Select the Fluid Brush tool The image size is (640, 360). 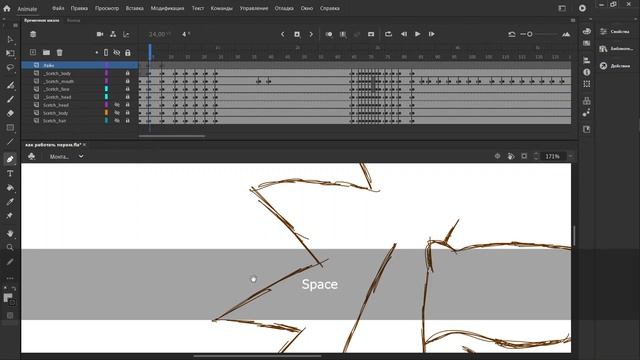10,85
